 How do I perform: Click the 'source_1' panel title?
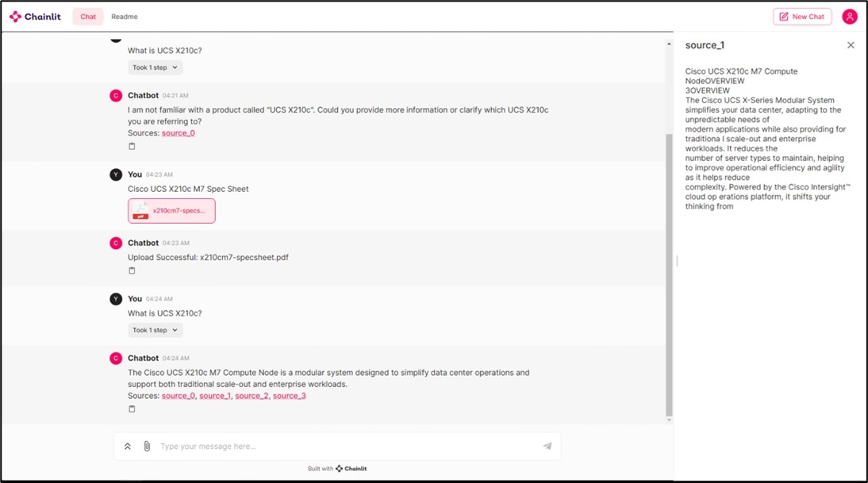(705, 45)
